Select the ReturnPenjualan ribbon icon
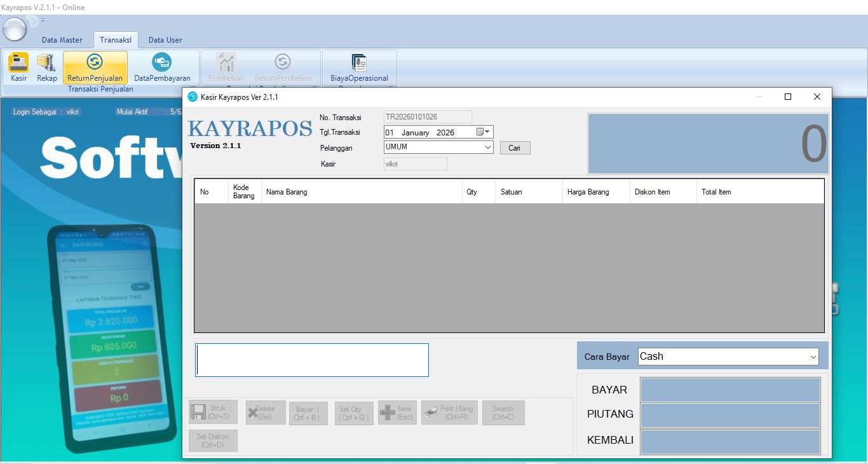 (x=95, y=62)
